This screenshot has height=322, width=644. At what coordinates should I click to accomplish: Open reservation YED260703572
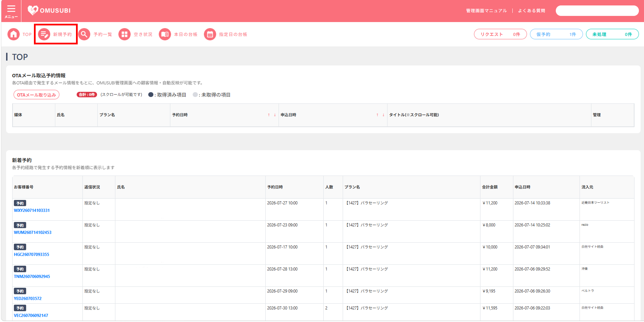(27, 299)
